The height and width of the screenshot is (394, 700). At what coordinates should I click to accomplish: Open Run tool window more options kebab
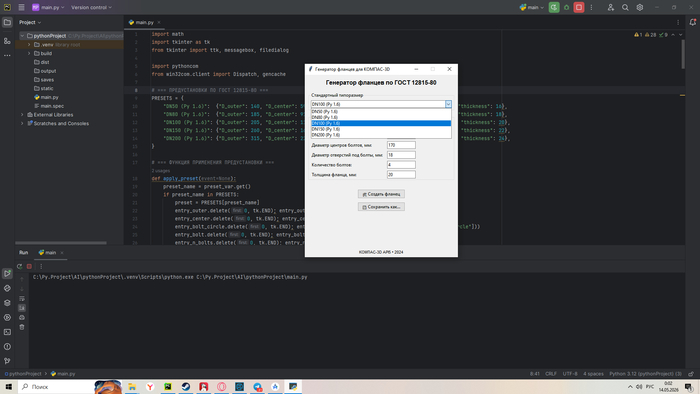(41, 266)
